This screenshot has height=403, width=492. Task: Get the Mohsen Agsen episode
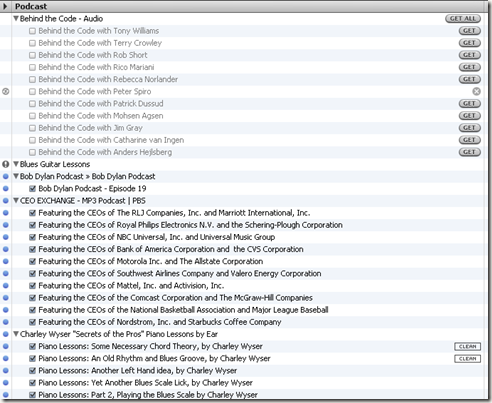tap(470, 116)
